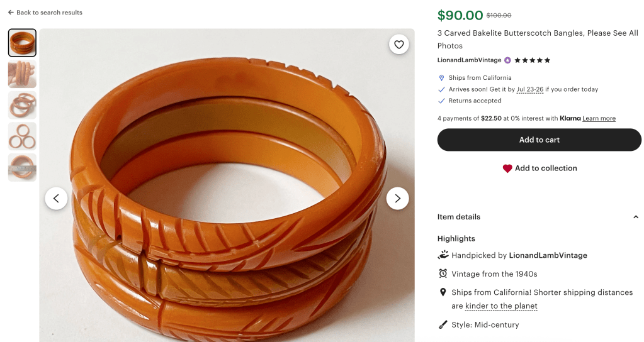The image size is (644, 342).
Task: Click the kinder to the planet link
Action: [501, 306]
